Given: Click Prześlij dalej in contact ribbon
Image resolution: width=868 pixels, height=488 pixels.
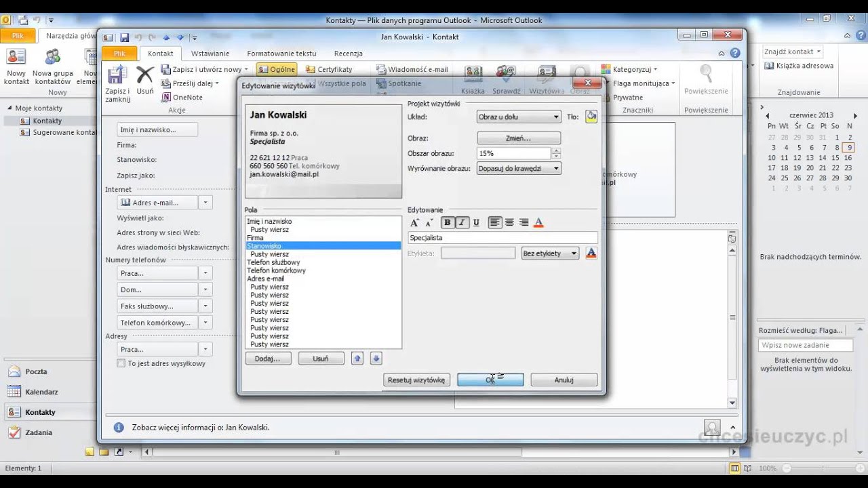Looking at the screenshot, I should (190, 83).
